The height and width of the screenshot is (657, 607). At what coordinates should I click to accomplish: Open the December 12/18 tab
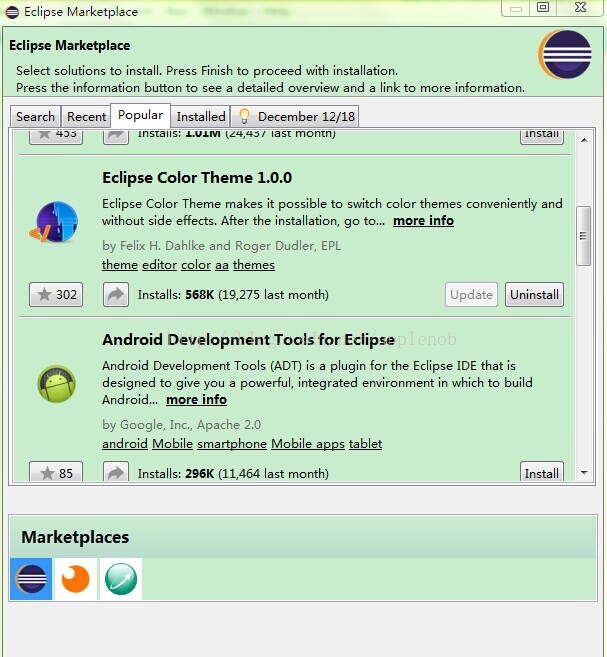pos(295,116)
